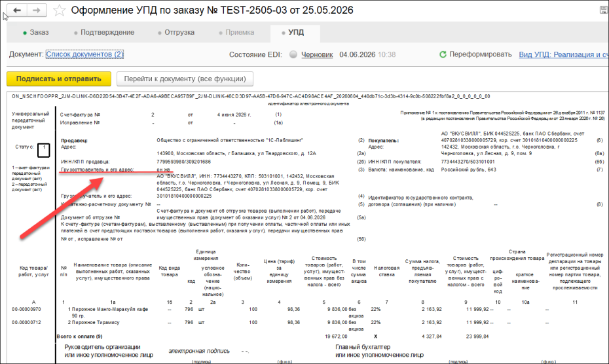
Task: Click the green Переформировать refresh icon
Action: tap(443, 54)
